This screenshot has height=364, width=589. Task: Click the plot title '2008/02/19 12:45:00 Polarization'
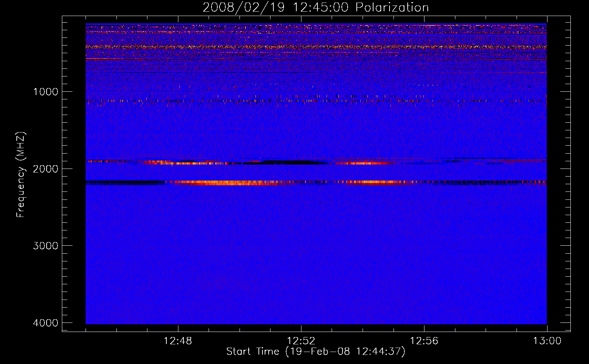tap(316, 8)
